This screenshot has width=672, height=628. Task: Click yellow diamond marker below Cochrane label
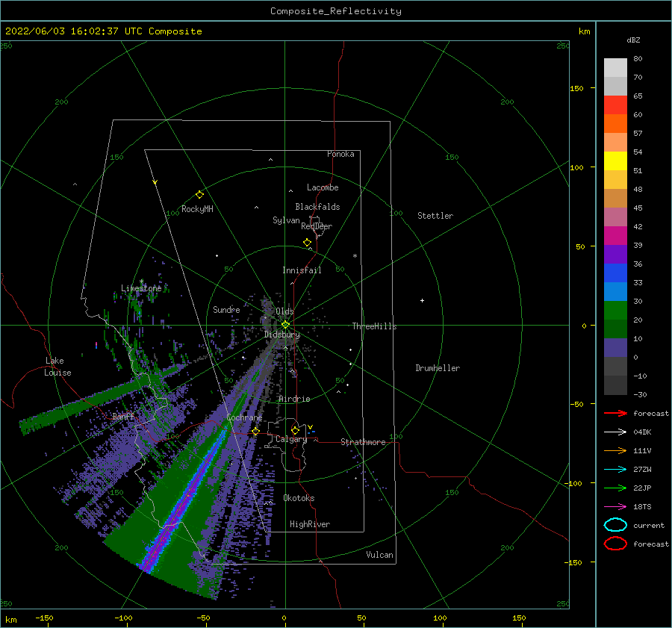click(256, 431)
